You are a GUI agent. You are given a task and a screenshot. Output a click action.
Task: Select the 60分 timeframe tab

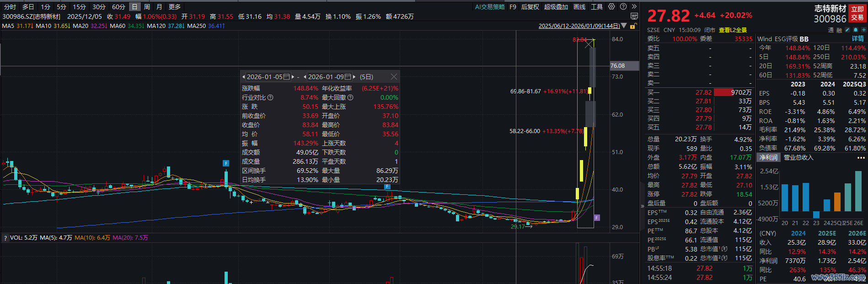point(118,7)
